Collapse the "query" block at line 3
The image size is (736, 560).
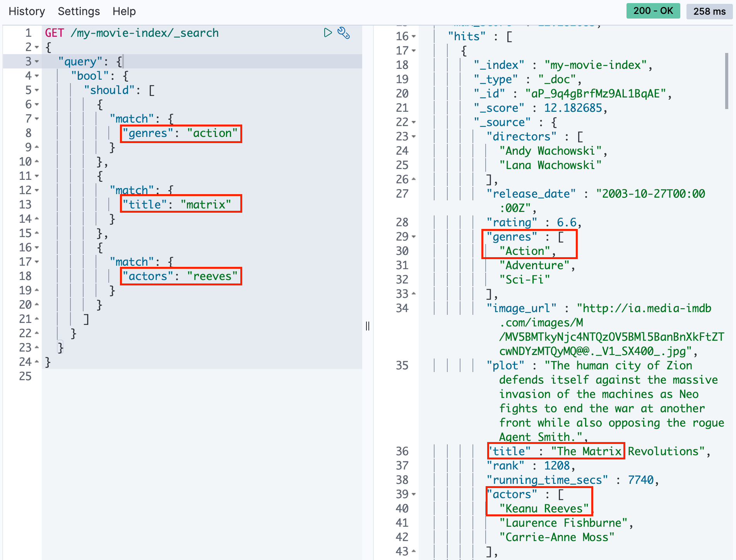tap(37, 61)
